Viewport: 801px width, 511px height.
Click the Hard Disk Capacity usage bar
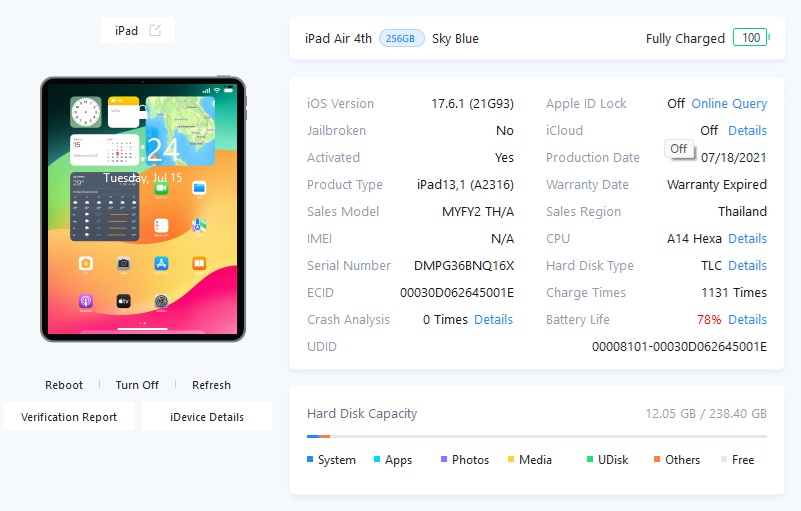point(537,436)
